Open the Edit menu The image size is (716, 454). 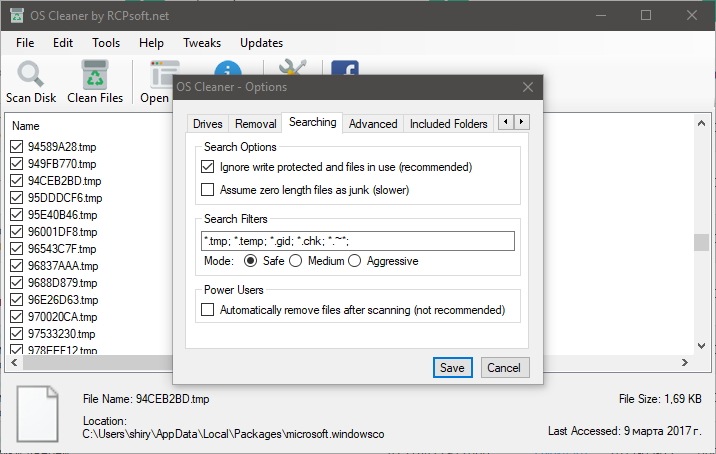[x=63, y=43]
